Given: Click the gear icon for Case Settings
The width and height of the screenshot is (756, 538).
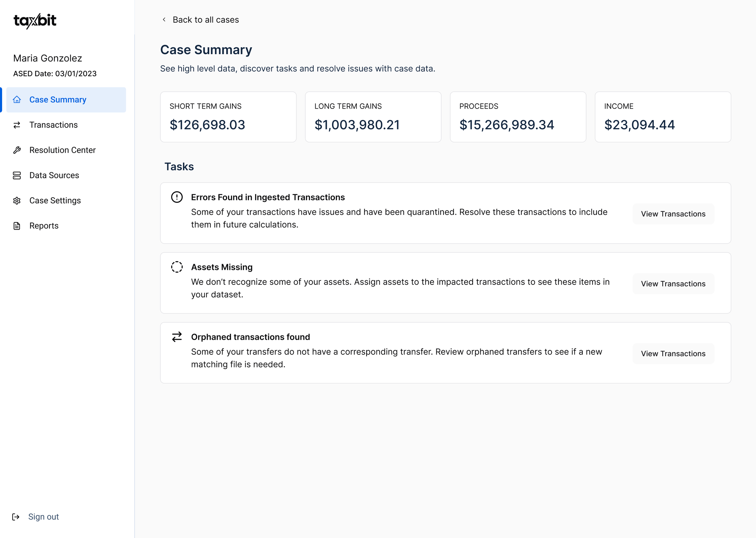Looking at the screenshot, I should click(x=17, y=200).
